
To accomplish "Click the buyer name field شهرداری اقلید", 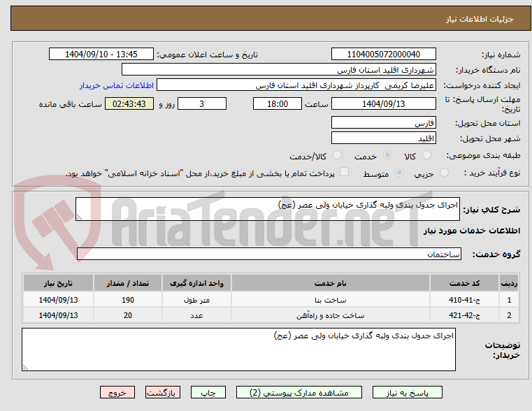I will coord(278,69).
